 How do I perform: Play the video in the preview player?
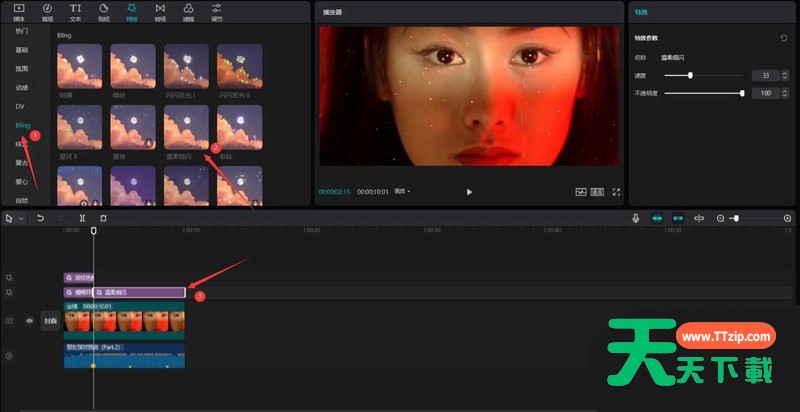469,191
